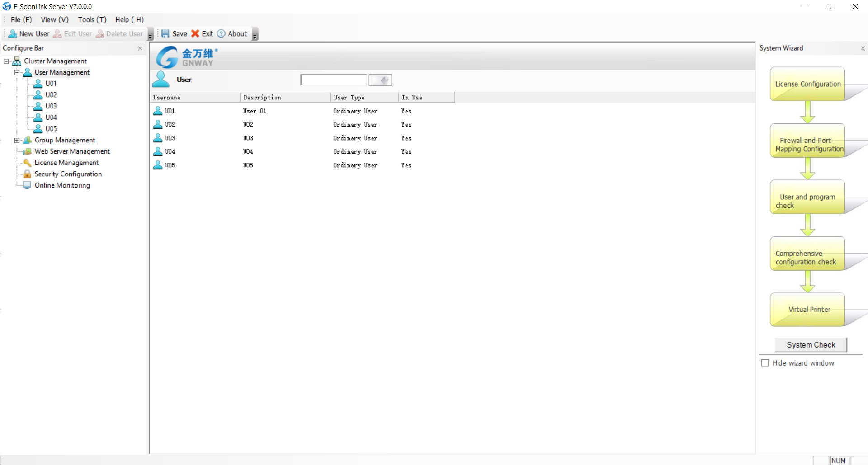Select U03 user icon in tree
The height and width of the screenshot is (465, 868).
[38, 106]
